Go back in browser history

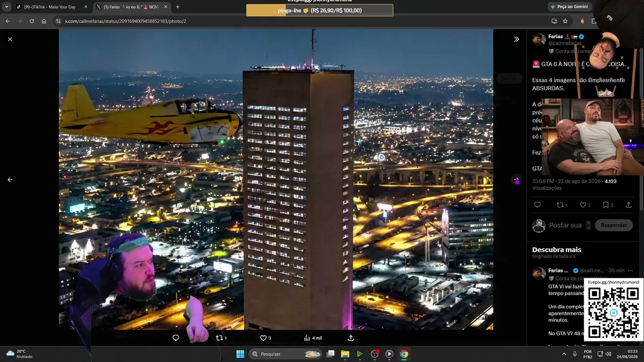(8, 21)
